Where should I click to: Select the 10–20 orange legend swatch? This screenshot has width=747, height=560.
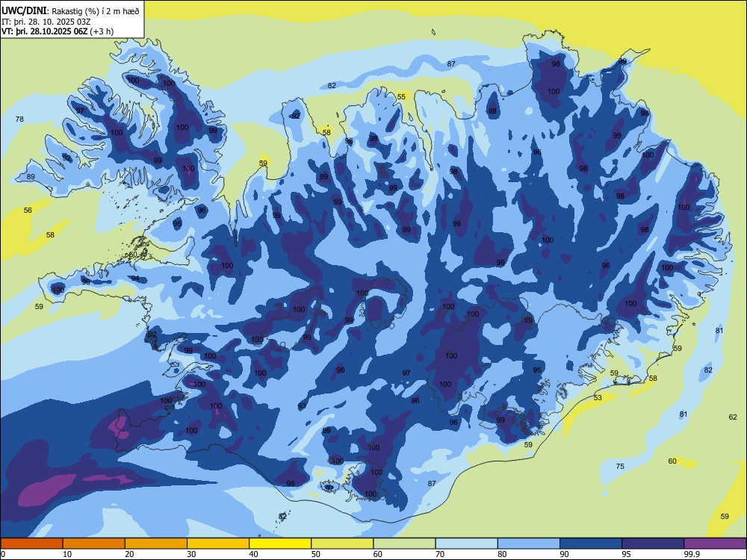(x=94, y=544)
